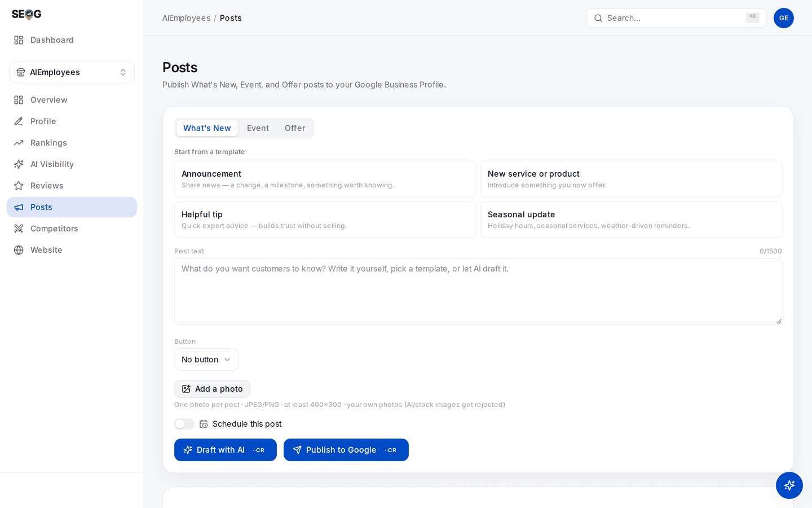The height and width of the screenshot is (508, 812).
Task: Choose the New service or product template
Action: click(x=631, y=179)
